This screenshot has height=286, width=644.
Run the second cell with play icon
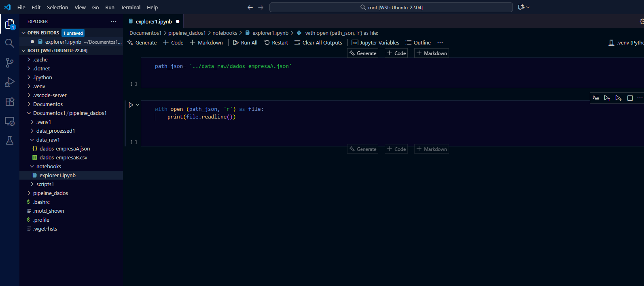[x=131, y=105]
